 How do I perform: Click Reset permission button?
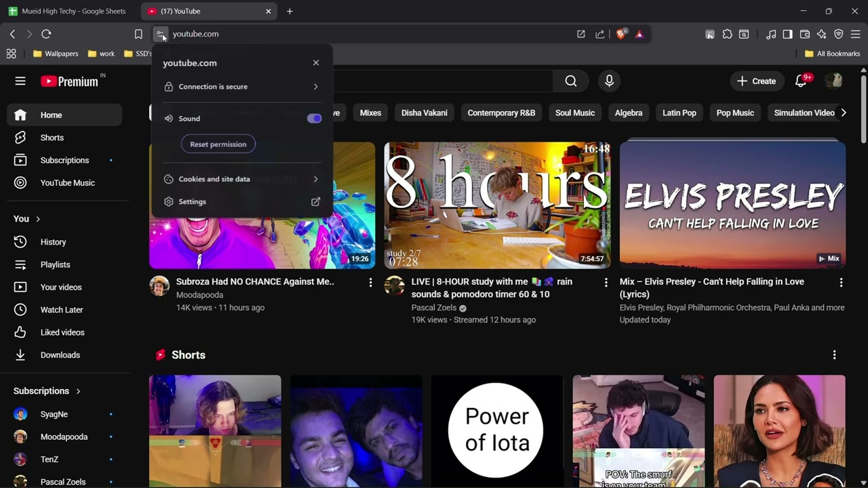point(218,144)
